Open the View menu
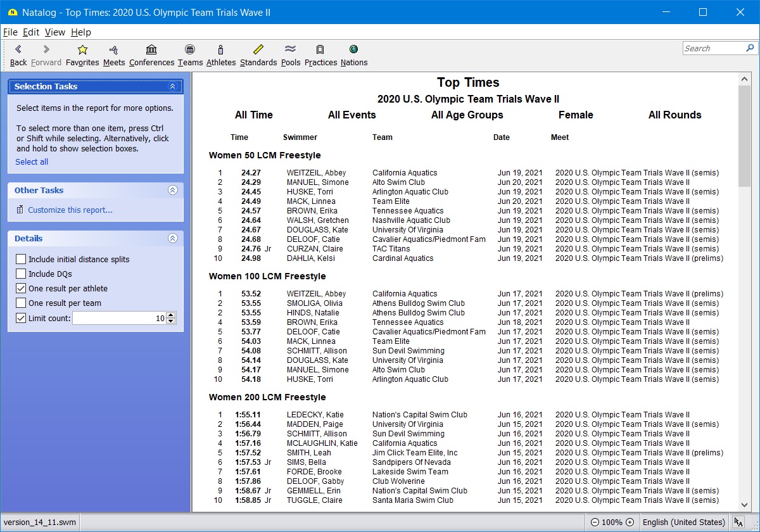760x532 pixels. pyautogui.click(x=54, y=32)
